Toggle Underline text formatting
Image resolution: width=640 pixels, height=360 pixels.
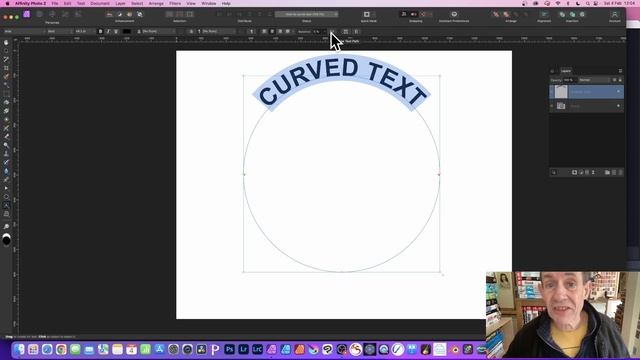(116, 31)
